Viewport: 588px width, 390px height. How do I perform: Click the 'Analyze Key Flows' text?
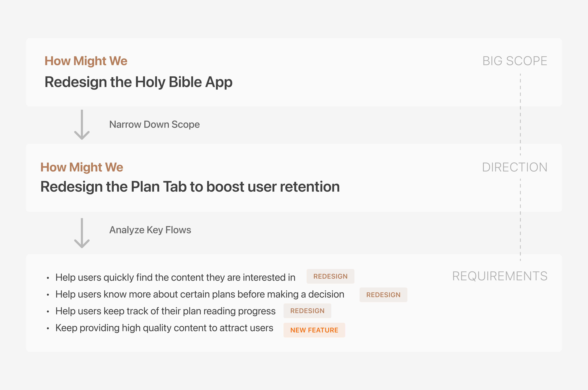click(x=150, y=230)
